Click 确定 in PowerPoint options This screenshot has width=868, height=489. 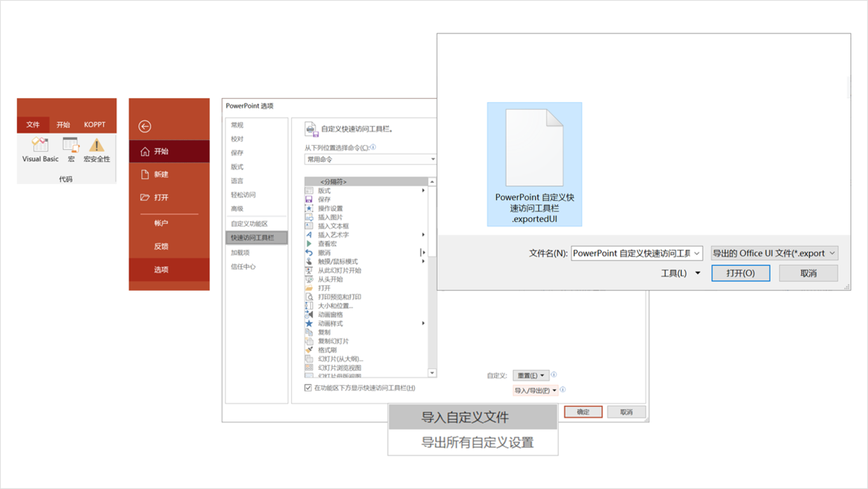pyautogui.click(x=583, y=412)
